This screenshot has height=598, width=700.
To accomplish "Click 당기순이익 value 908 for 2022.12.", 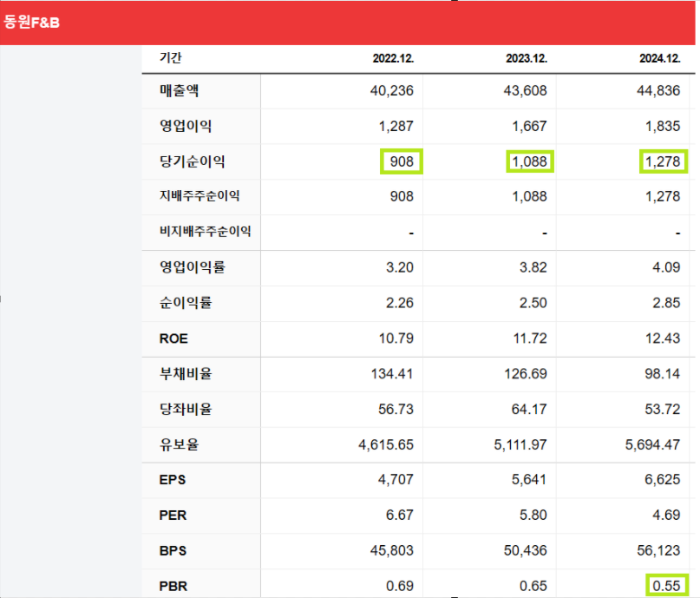I will (402, 161).
